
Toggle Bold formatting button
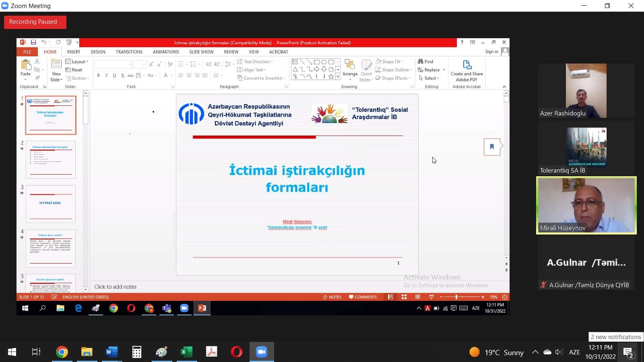coord(98,75)
